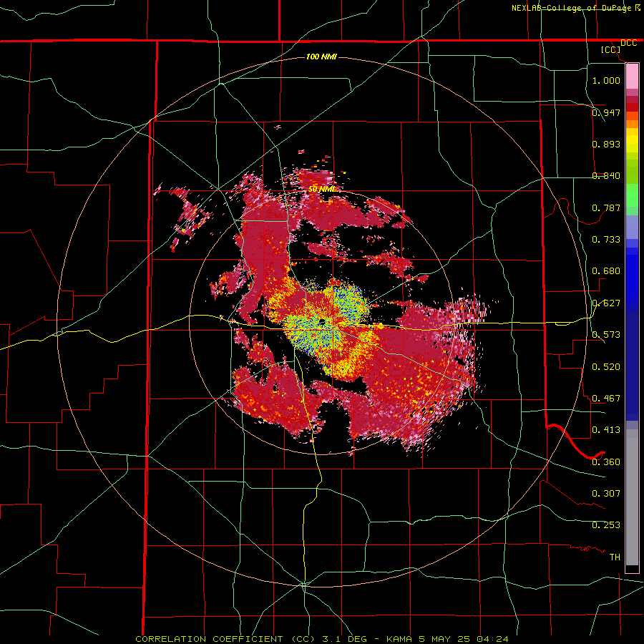Select the 0.360 scale label
This screenshot has width=644, height=644.
pyautogui.click(x=606, y=462)
